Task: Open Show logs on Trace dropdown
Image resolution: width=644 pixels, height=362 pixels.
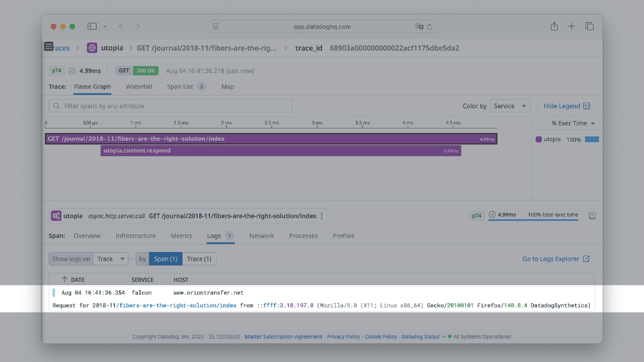Action: click(110, 259)
